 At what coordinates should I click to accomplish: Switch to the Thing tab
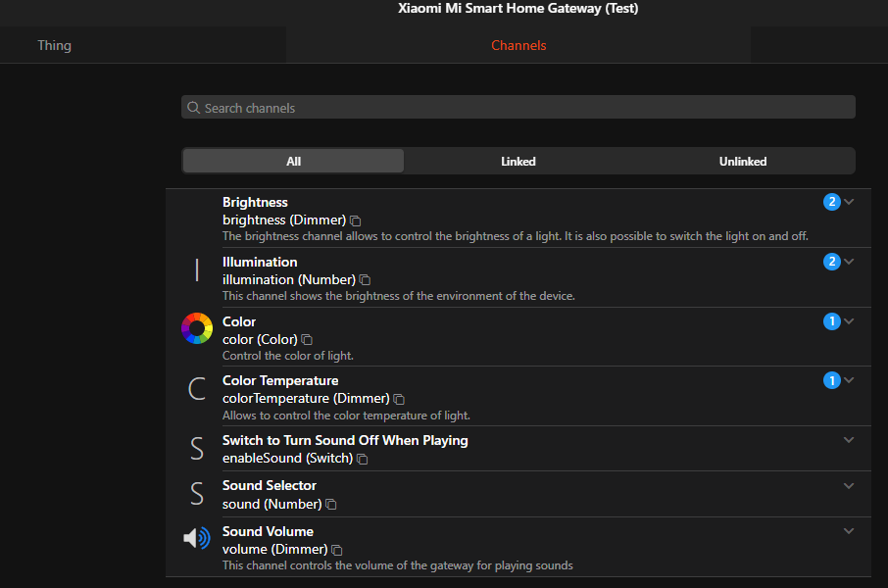[x=54, y=45]
